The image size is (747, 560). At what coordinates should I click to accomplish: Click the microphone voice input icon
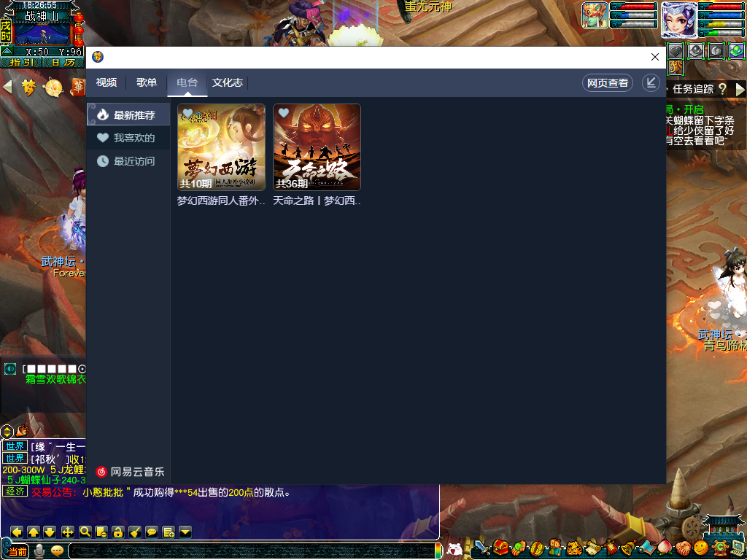click(x=39, y=551)
